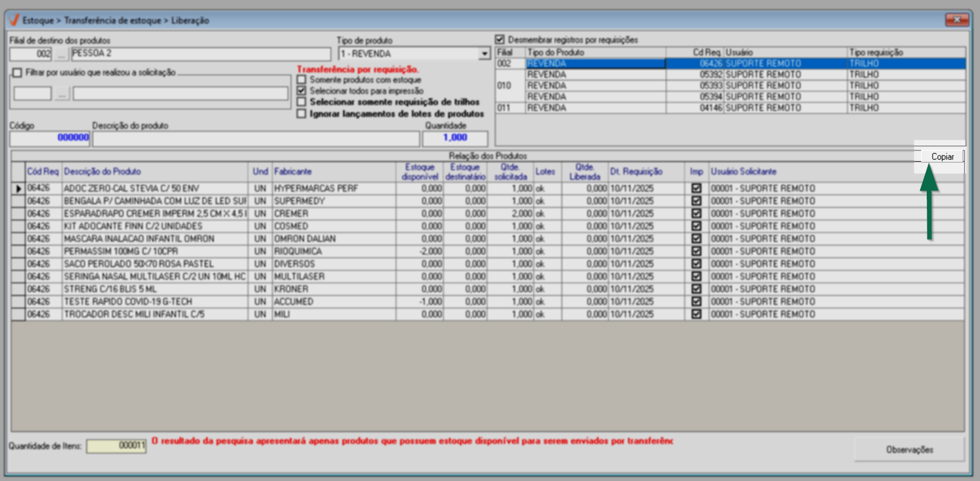
Task: Select requisition 05392 in the requisitions grid
Action: (x=746, y=75)
